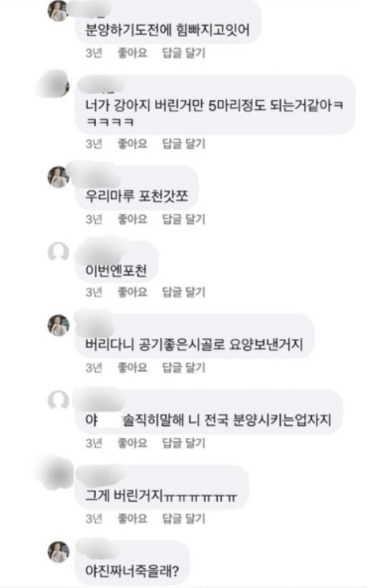
Task: Like the '그게 버린거지ㅠㅠㅠ' comment
Action: click(132, 519)
